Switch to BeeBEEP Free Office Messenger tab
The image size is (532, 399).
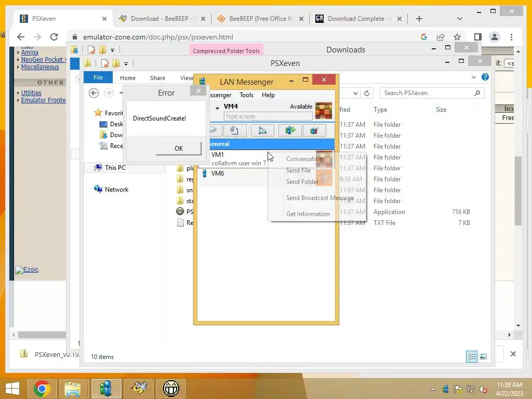[260, 19]
